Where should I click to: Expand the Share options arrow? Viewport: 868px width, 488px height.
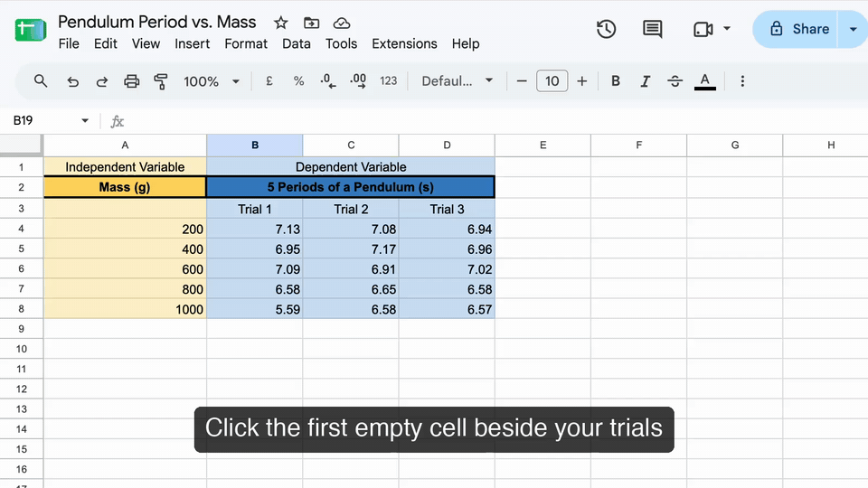click(853, 29)
